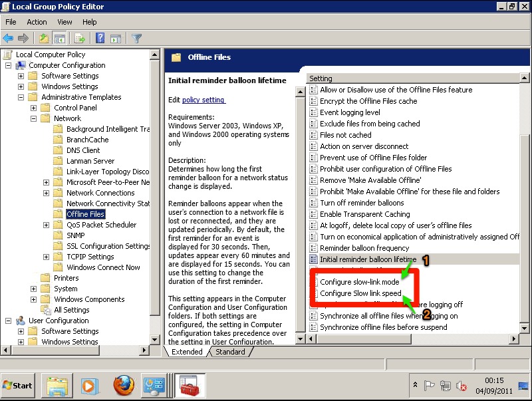Collapse the Administrative Templates node
The width and height of the screenshot is (532, 401).
(21, 97)
